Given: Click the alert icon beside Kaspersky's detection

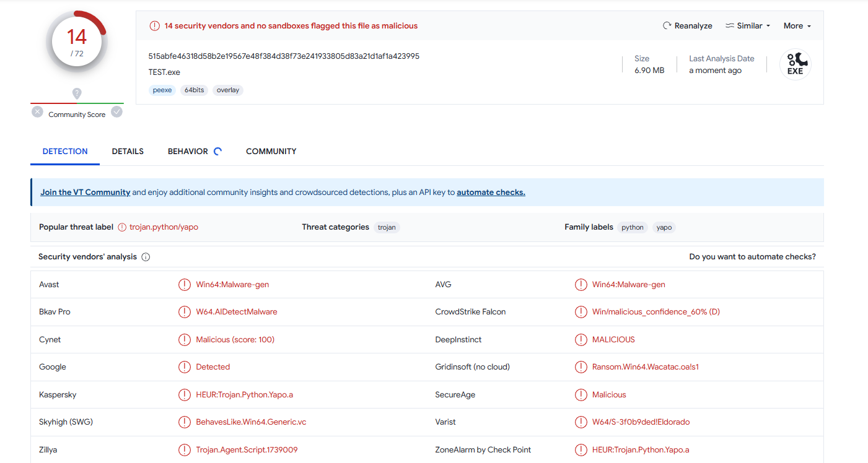Looking at the screenshot, I should coord(185,394).
